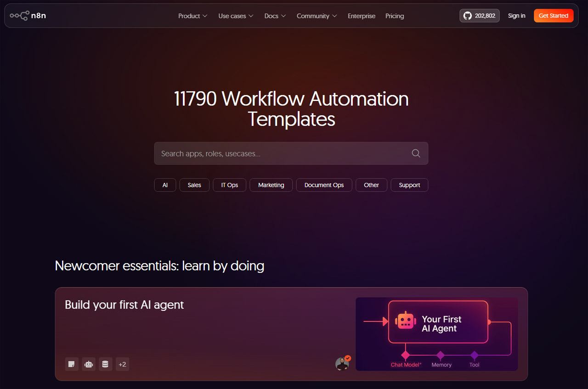The width and height of the screenshot is (588, 389).
Task: Choose the Document Ops category
Action: point(324,185)
